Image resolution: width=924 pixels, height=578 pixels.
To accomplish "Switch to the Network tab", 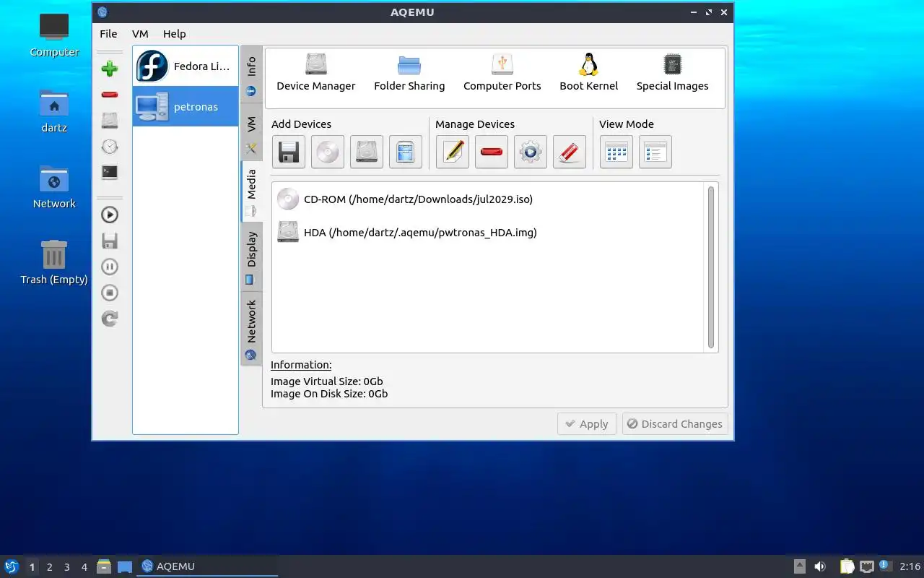I will point(251,329).
